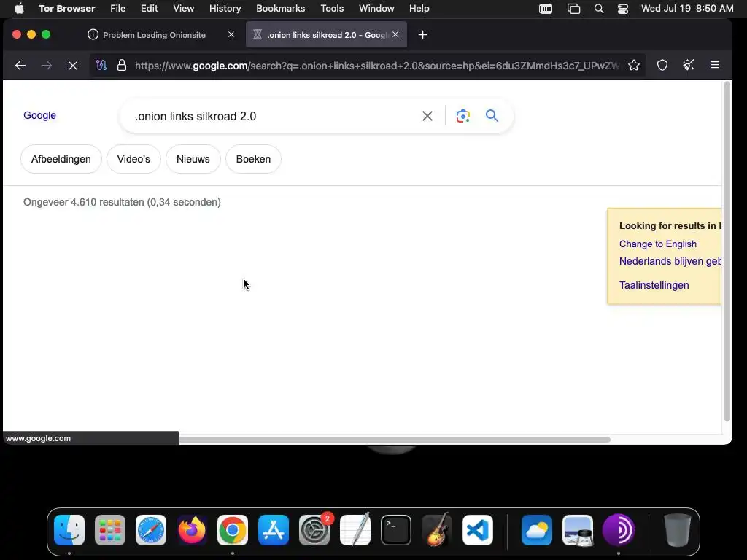Open Taalinstellingen language settings link
The image size is (747, 560).
(x=654, y=285)
